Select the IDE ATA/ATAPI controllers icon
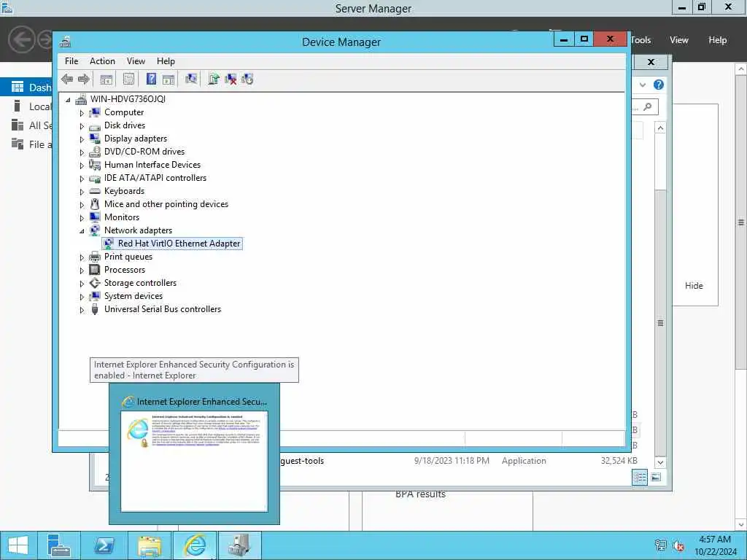Image resolution: width=747 pixels, height=560 pixels. (95, 178)
